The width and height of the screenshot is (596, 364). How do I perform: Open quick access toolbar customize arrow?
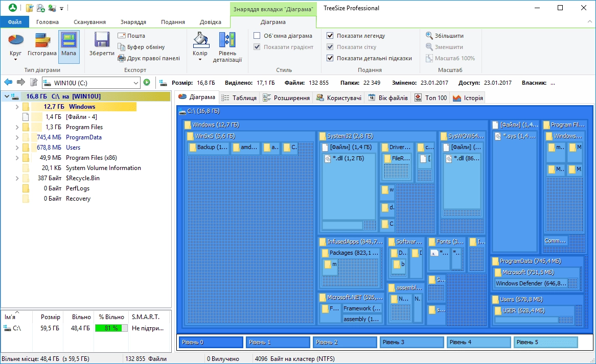(x=61, y=8)
